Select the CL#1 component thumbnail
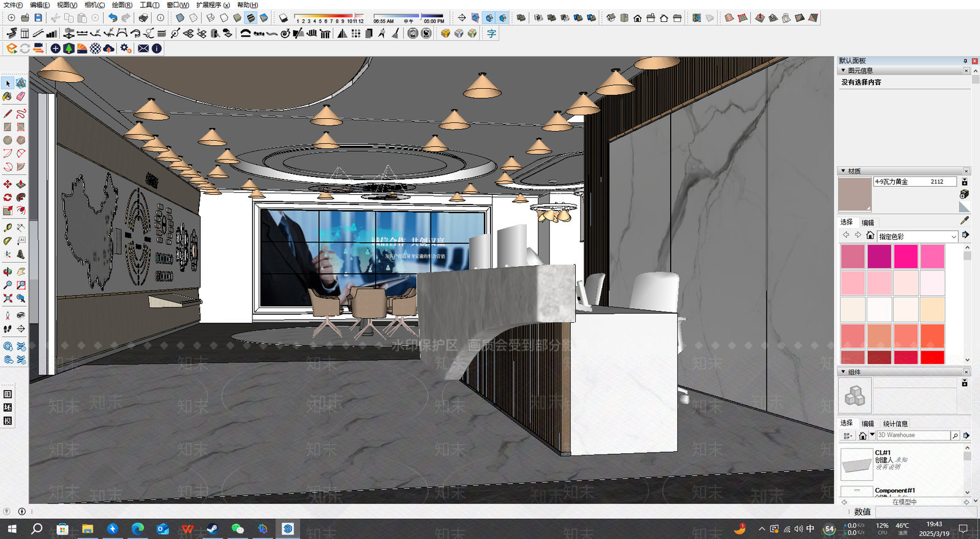 tap(856, 464)
